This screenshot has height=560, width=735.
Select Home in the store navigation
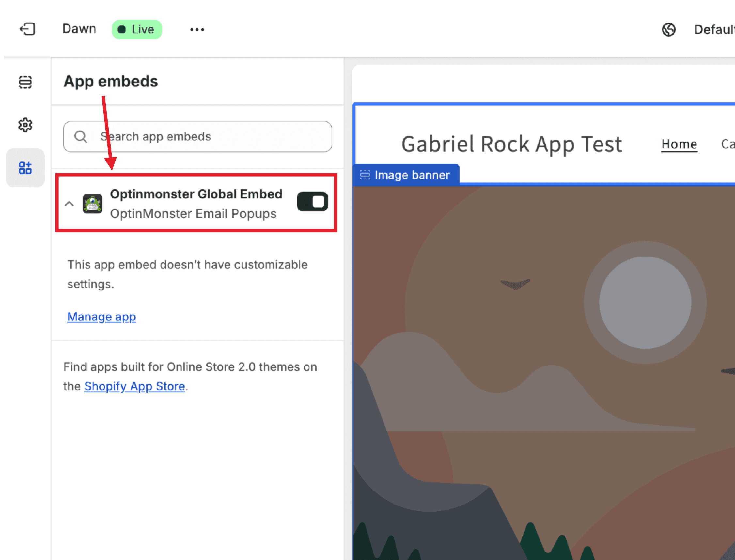click(679, 144)
